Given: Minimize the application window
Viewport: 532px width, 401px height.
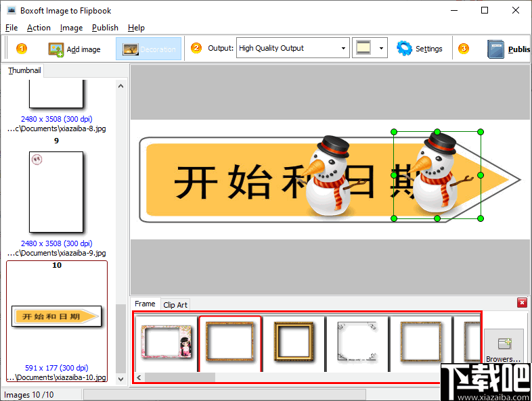Looking at the screenshot, I should click(x=454, y=11).
